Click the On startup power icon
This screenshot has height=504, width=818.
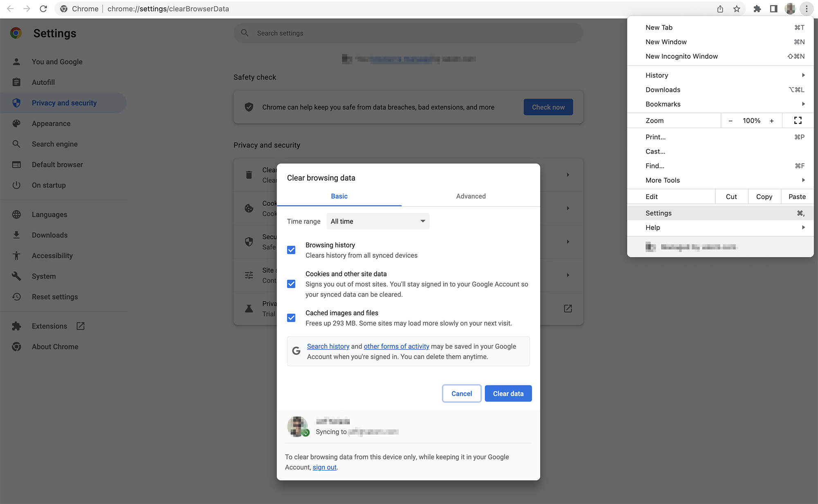pyautogui.click(x=16, y=185)
